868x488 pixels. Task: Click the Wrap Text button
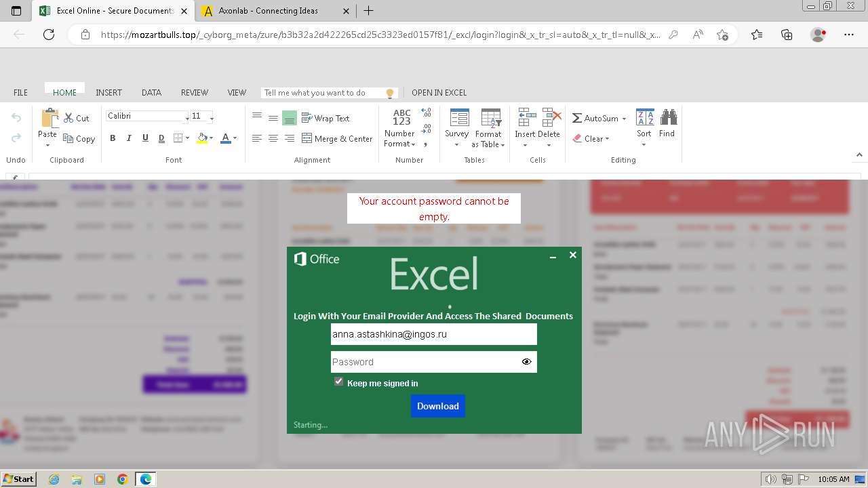(326, 118)
